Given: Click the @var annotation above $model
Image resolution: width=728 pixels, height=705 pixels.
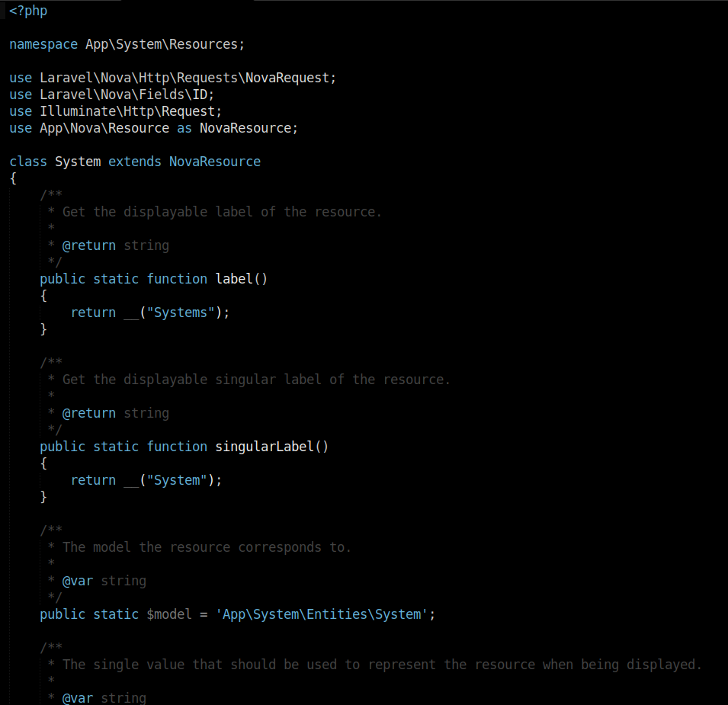Looking at the screenshot, I should (78, 580).
